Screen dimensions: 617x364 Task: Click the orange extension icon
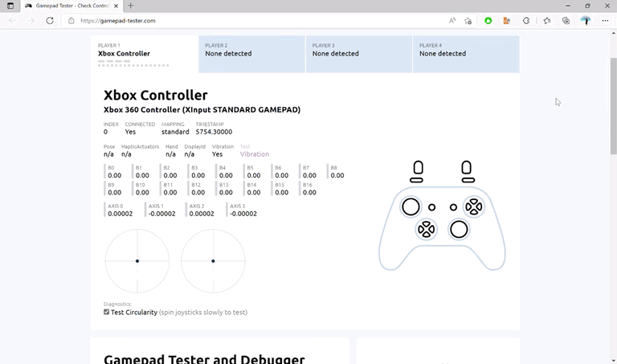point(507,20)
